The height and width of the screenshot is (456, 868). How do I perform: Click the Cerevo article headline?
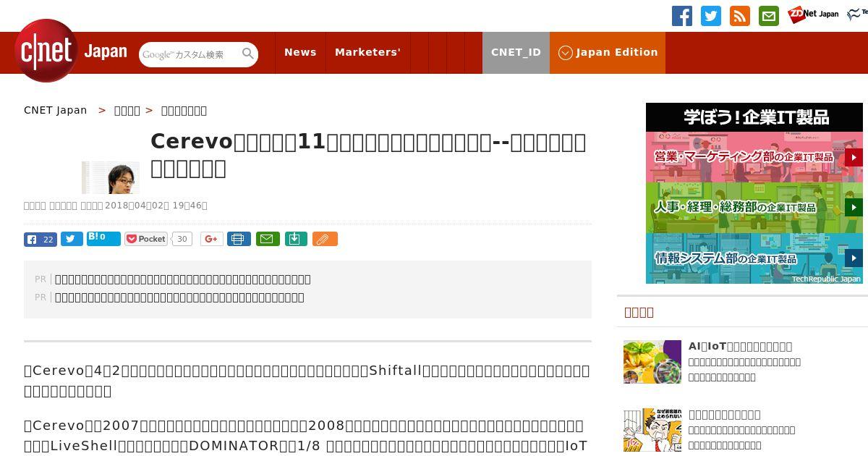click(x=368, y=155)
